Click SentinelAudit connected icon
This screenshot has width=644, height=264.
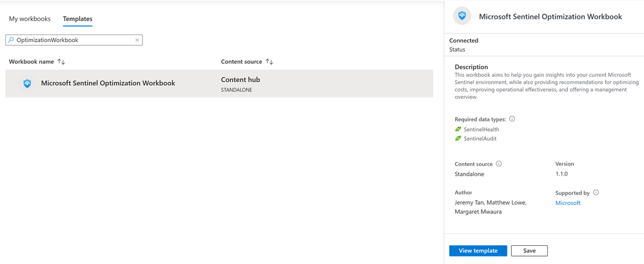pos(458,139)
